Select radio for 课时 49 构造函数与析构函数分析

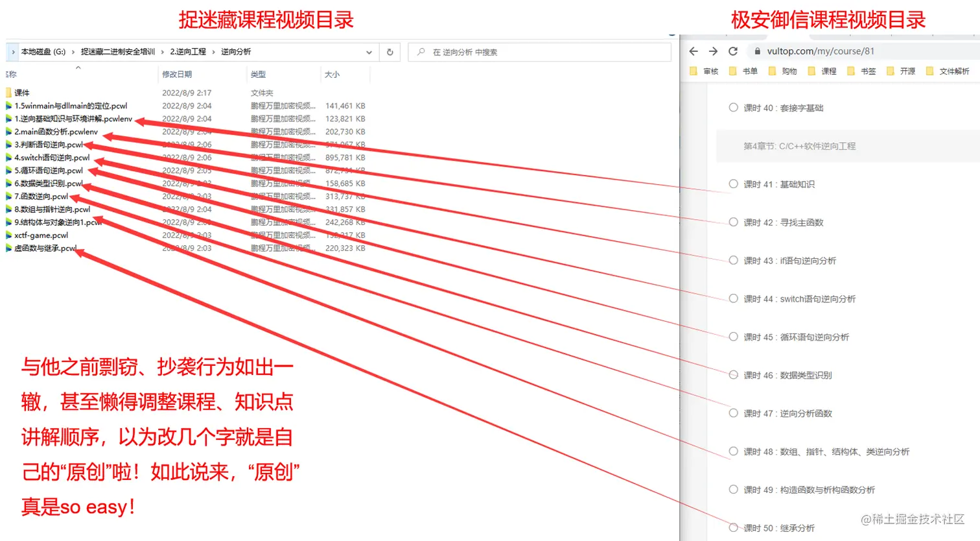point(733,490)
